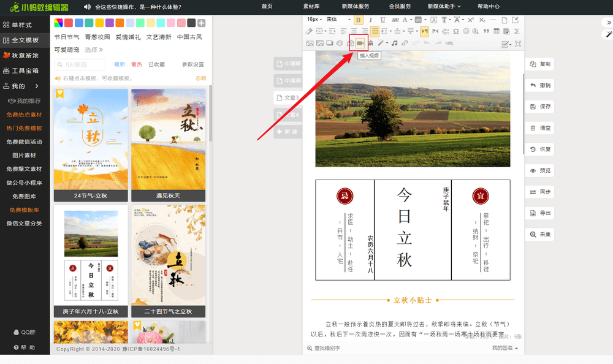Image resolution: width=613 pixels, height=364 pixels.
Task: Click the camera screenshot icon
Action: point(351,43)
